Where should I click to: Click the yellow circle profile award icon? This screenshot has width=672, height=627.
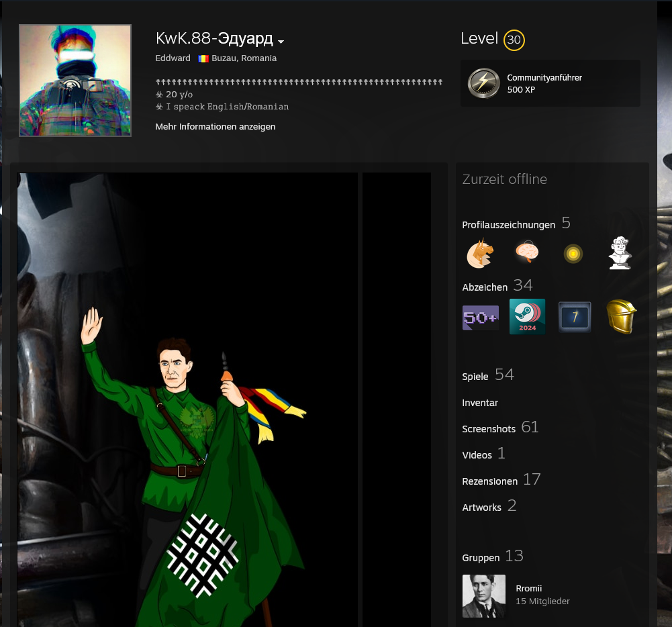[573, 254]
